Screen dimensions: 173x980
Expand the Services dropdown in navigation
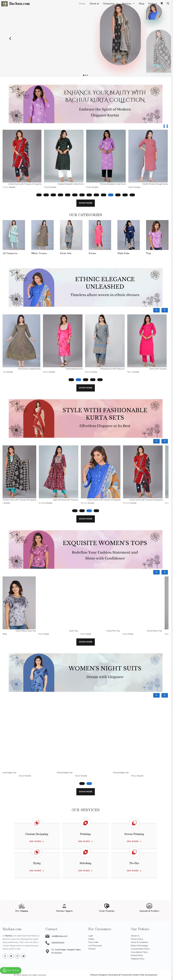click(128, 3)
